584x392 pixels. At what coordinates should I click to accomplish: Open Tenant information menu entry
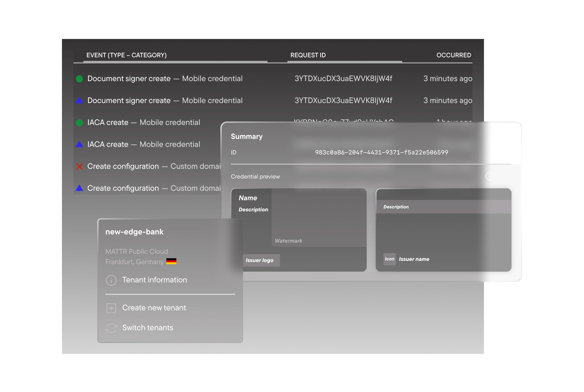click(x=154, y=280)
